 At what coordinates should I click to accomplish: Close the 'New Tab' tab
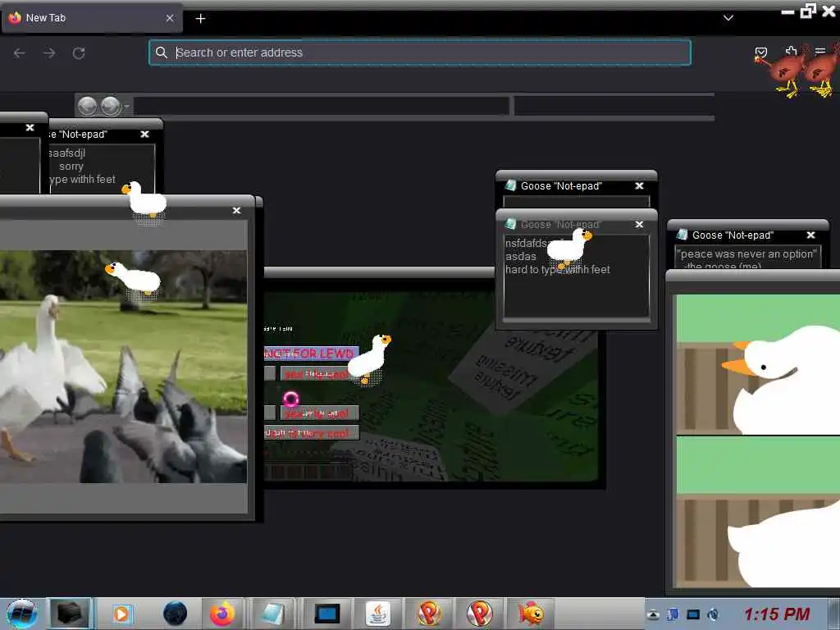click(x=170, y=18)
